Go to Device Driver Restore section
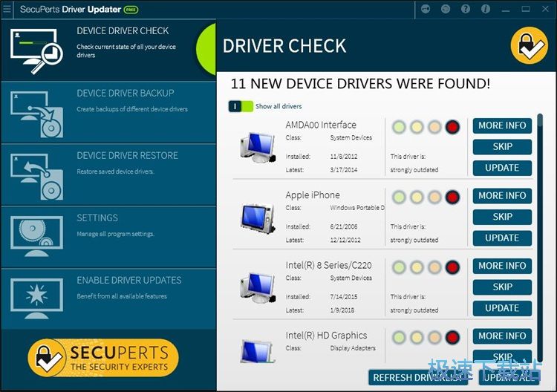The height and width of the screenshot is (392, 557). pos(108,172)
